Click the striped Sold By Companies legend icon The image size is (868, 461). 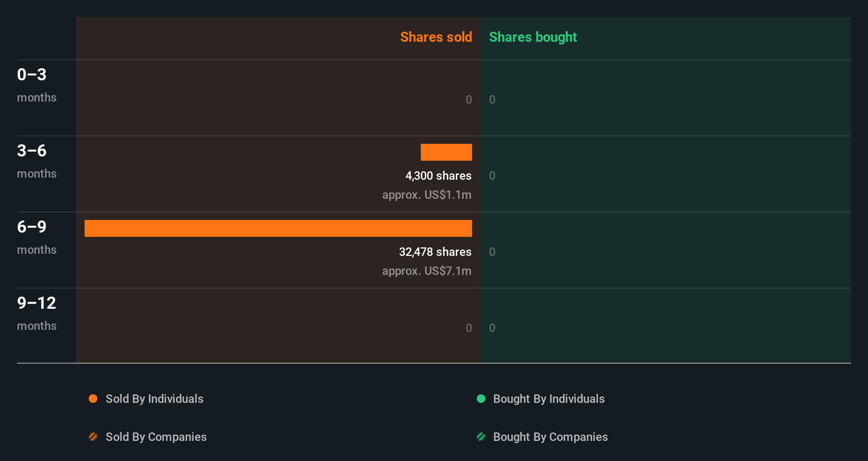(93, 437)
